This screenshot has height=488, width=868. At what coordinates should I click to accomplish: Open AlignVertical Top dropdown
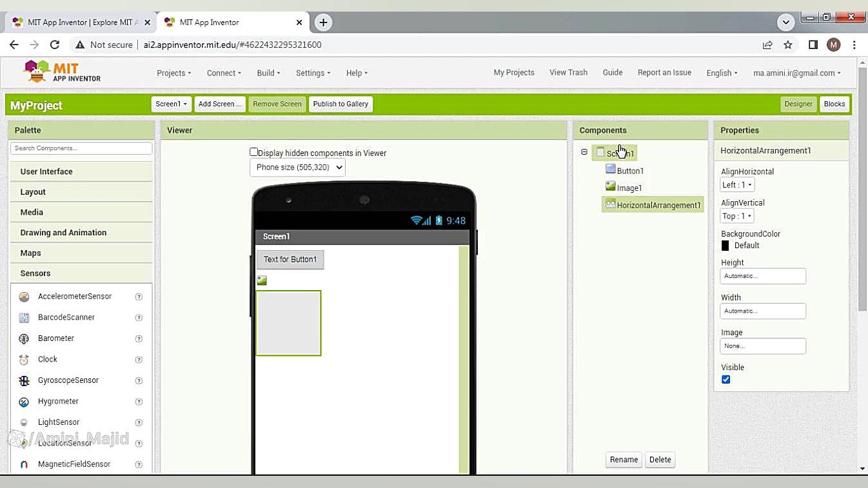(736, 216)
